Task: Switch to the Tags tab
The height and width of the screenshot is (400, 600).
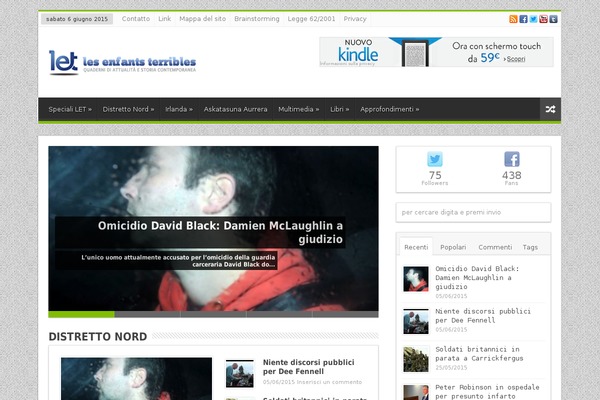Action: tap(530, 247)
